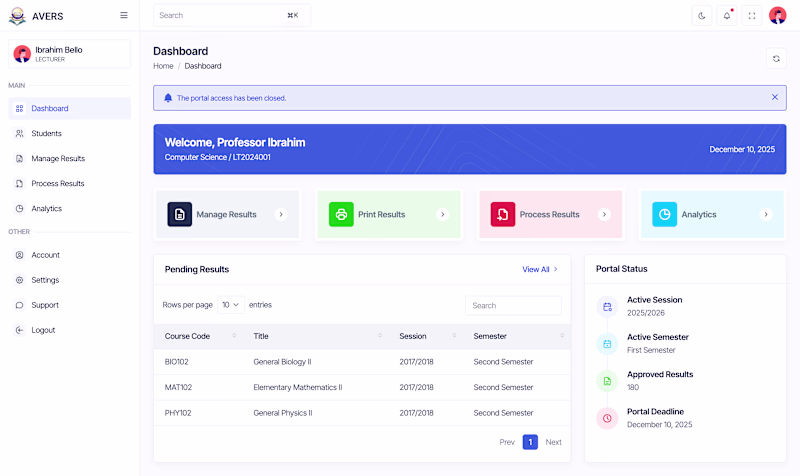Focus the top Search bar
Screen dimensions: 800x476
(x=232, y=15)
